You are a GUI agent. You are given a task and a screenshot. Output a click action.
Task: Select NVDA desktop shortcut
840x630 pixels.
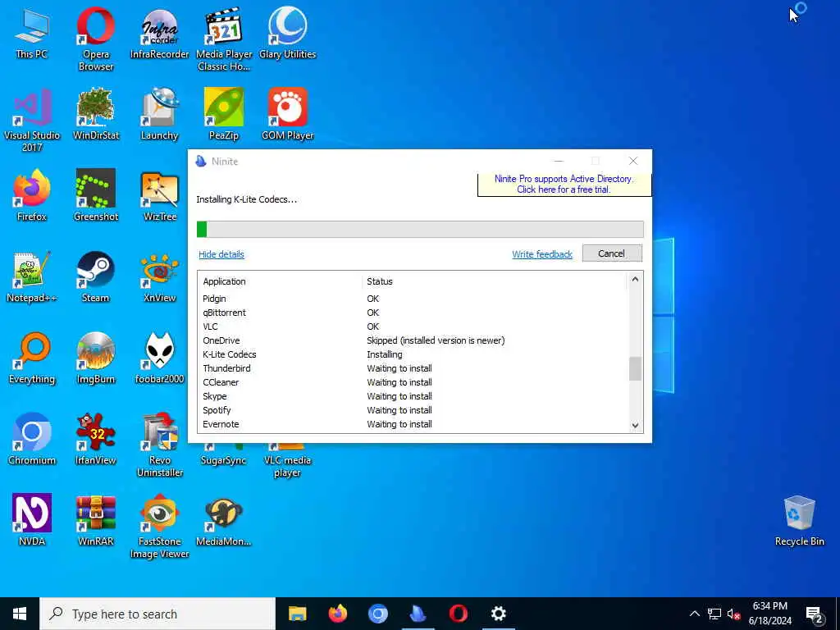point(32,519)
